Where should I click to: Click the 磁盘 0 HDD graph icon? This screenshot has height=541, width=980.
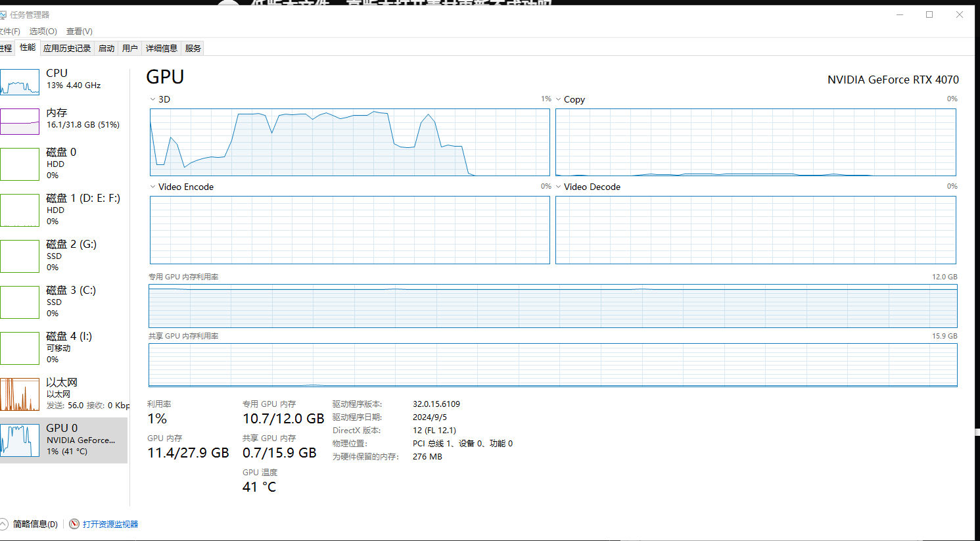click(20, 164)
